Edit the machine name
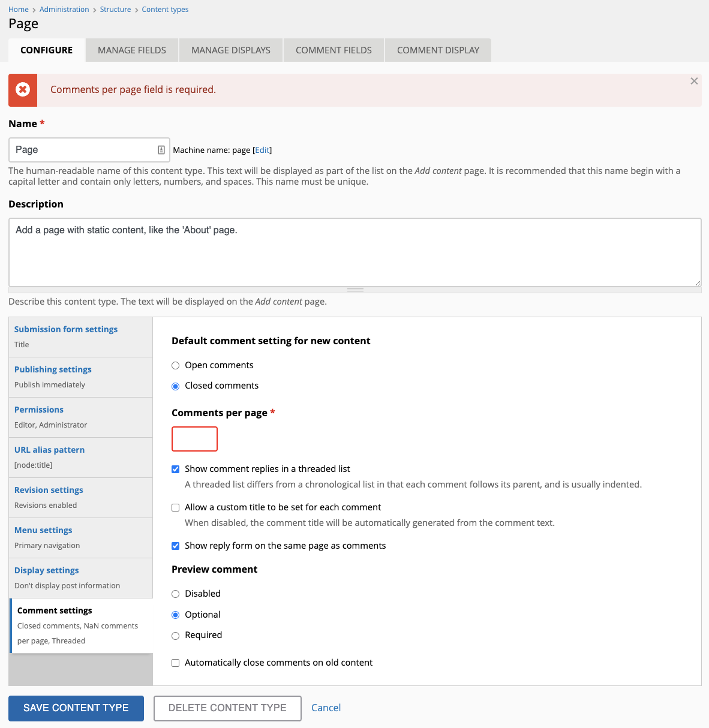 click(262, 150)
